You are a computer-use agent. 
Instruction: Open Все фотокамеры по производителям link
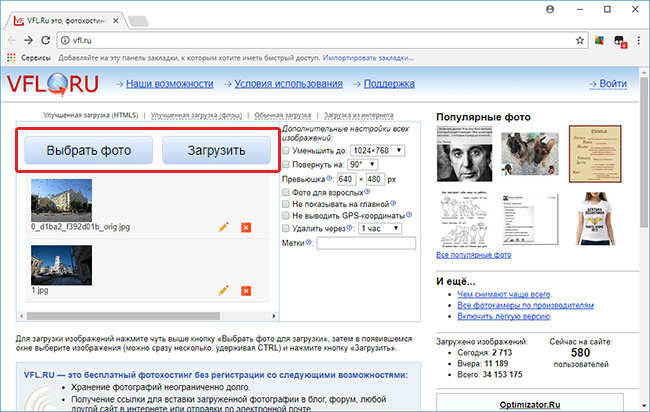[x=526, y=305]
